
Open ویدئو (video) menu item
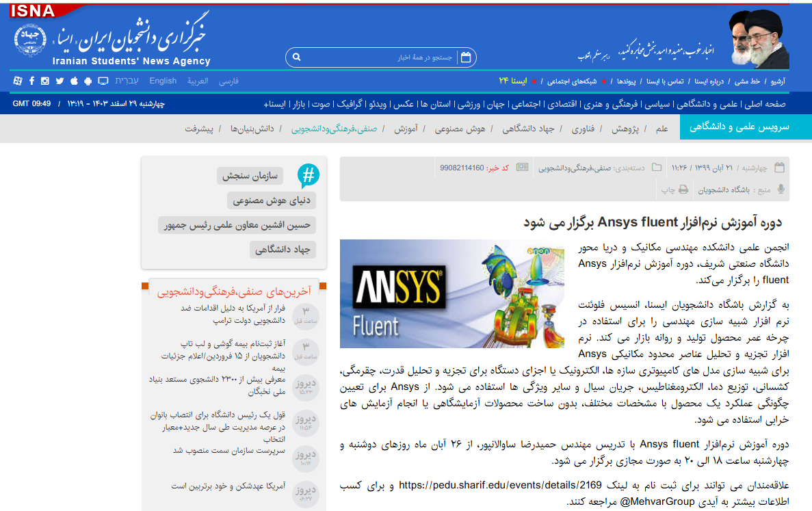click(377, 104)
